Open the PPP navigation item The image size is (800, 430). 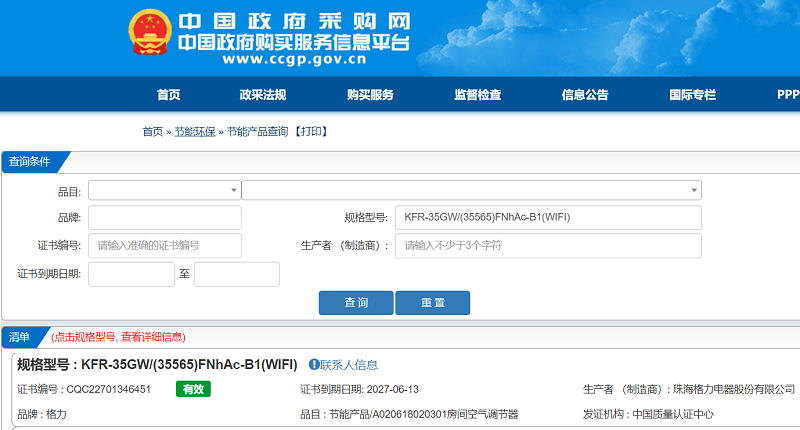click(788, 95)
